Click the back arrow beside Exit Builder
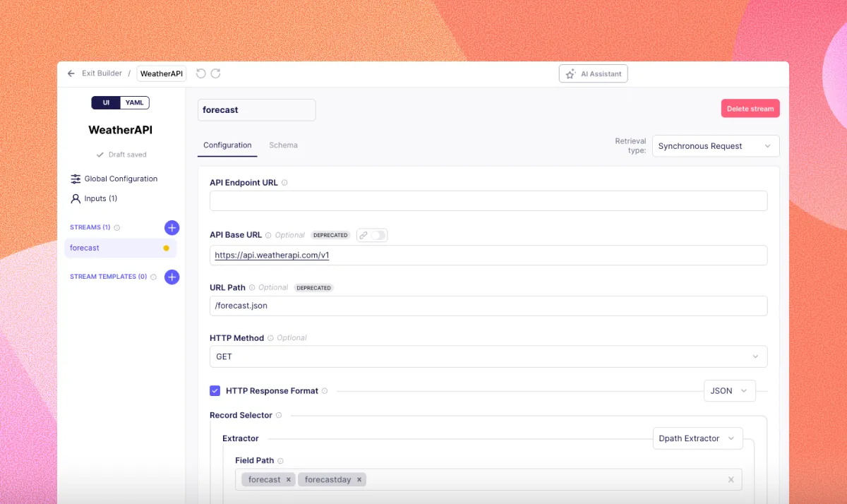 [x=71, y=73]
